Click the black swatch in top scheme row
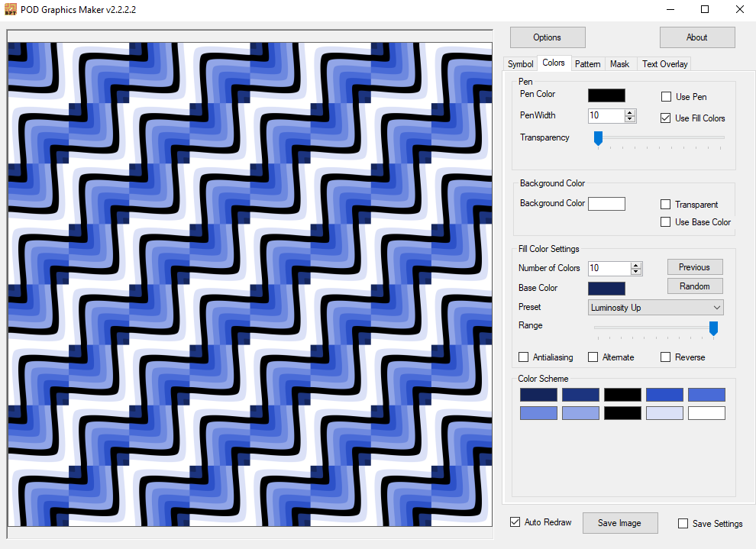 pyautogui.click(x=622, y=395)
